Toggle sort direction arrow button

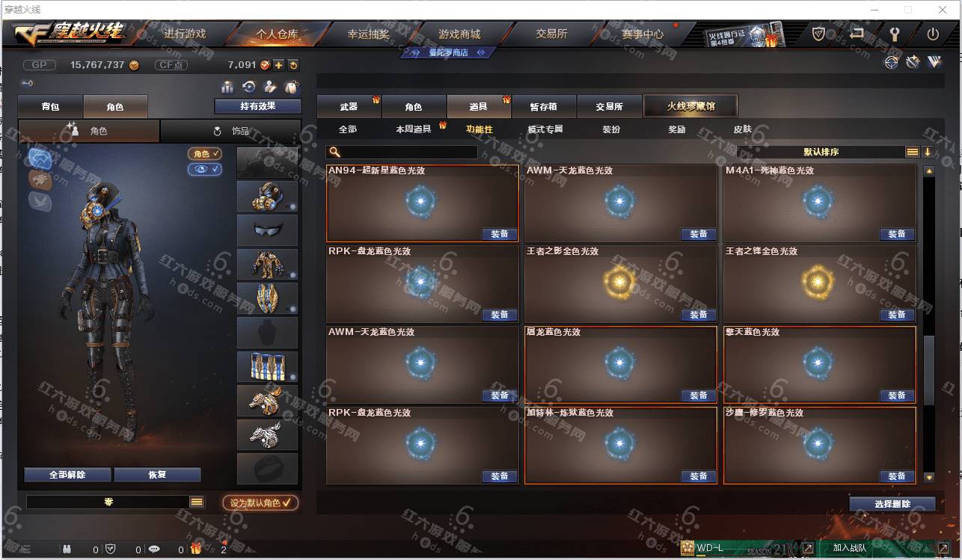pyautogui.click(x=928, y=152)
